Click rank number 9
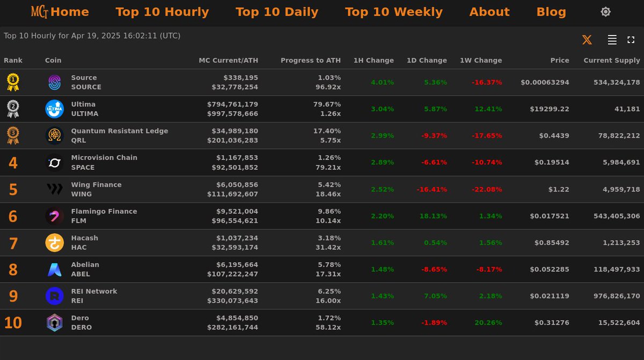 point(13,297)
